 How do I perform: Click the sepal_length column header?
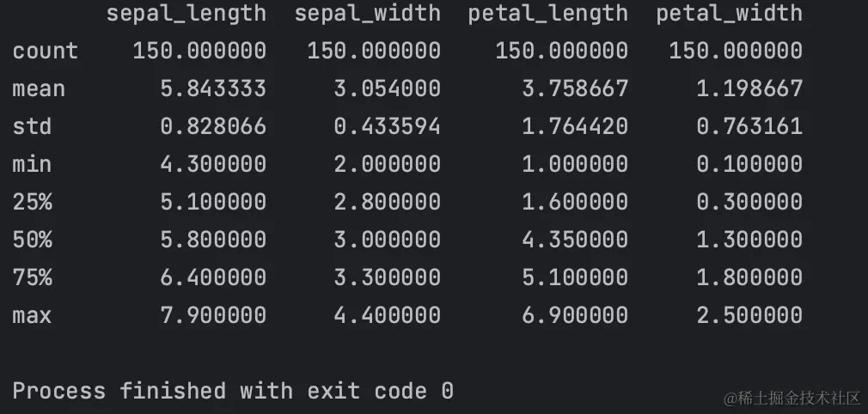[186, 14]
